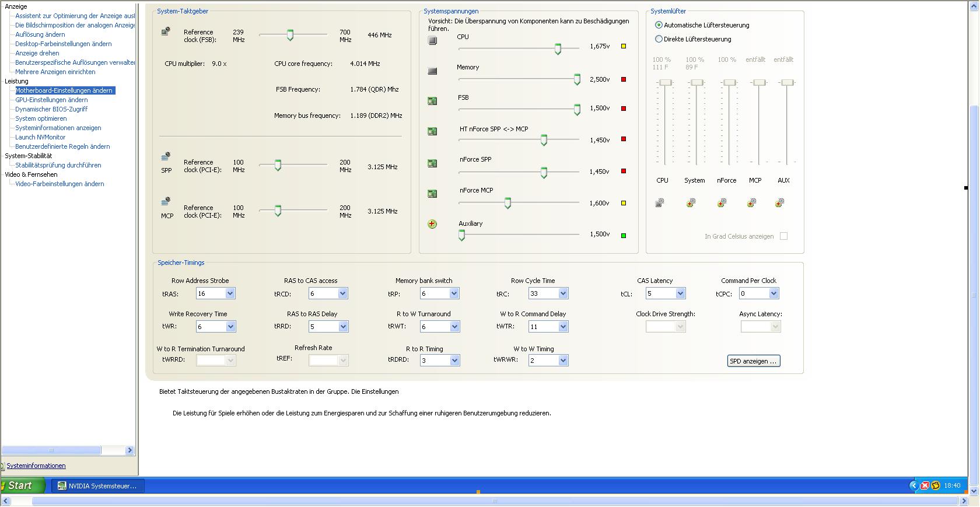Open the tRC Row Cycle Time dropdown
The image size is (980, 507).
[563, 293]
